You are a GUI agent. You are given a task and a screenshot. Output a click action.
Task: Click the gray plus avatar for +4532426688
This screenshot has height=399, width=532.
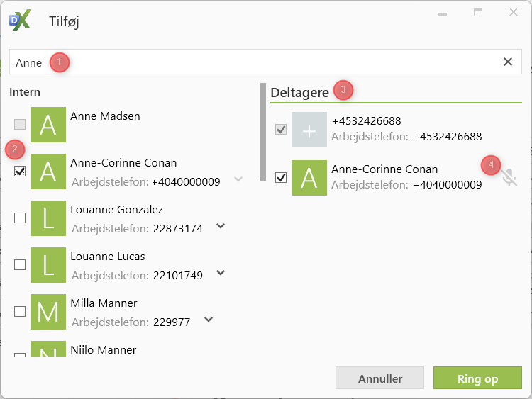pyautogui.click(x=309, y=130)
